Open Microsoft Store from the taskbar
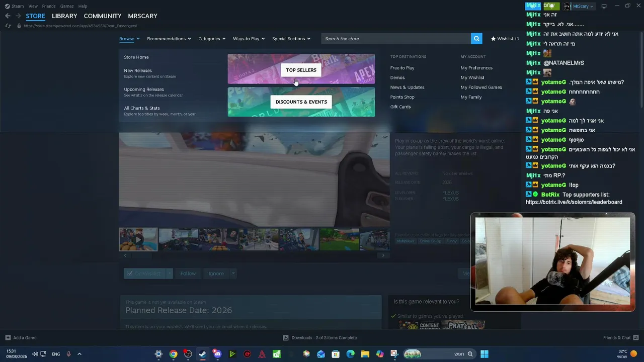 pyautogui.click(x=336, y=354)
